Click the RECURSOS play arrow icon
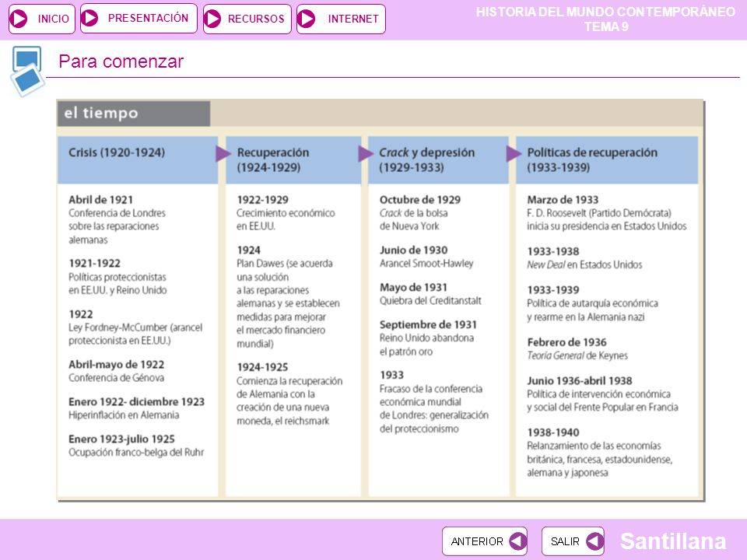This screenshot has width=747, height=560. coord(212,19)
